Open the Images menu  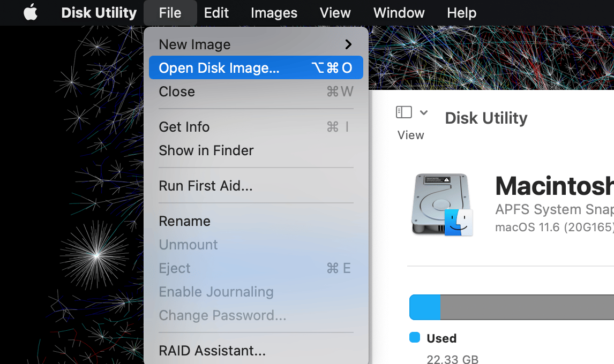pos(274,13)
